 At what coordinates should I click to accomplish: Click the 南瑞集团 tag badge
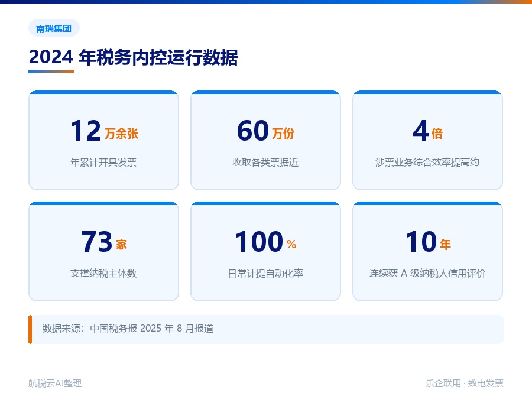coord(54,28)
